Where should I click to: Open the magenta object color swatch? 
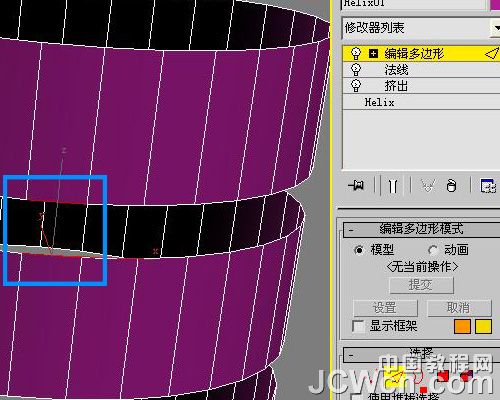coord(495,4)
